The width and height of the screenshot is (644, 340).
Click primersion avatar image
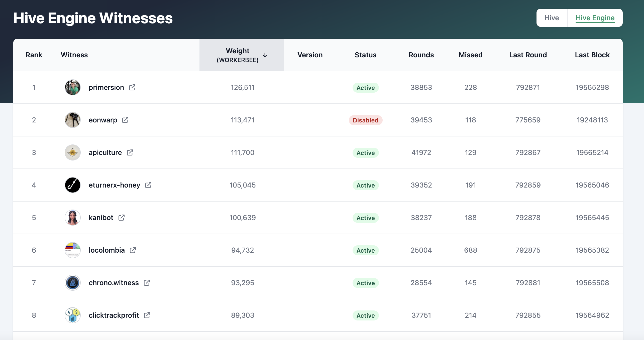tap(73, 87)
